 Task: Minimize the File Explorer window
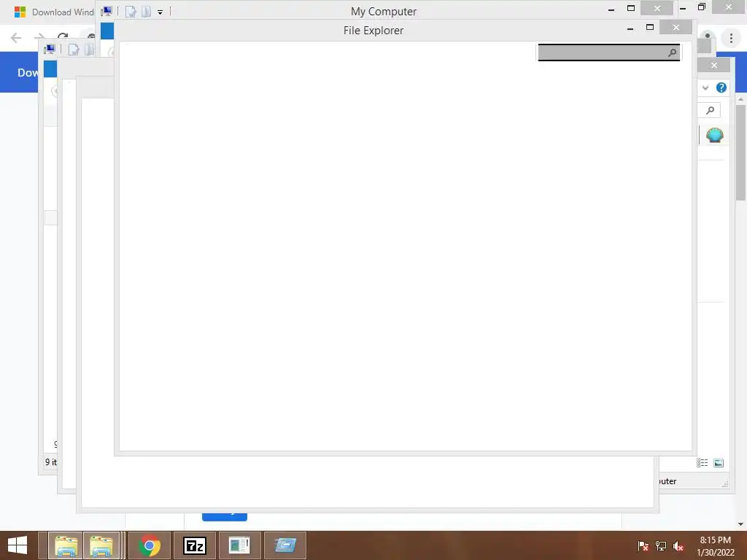tap(630, 28)
